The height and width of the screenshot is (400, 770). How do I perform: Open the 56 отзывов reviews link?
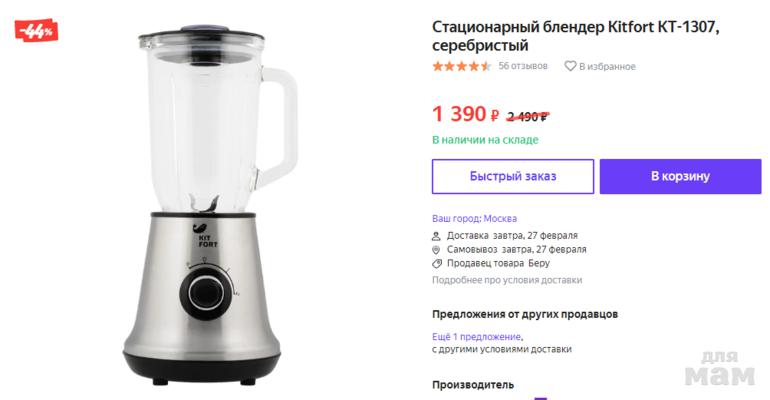point(522,66)
